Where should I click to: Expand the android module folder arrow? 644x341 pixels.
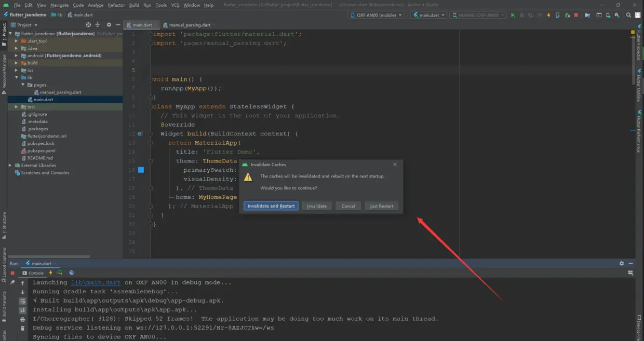point(17,56)
